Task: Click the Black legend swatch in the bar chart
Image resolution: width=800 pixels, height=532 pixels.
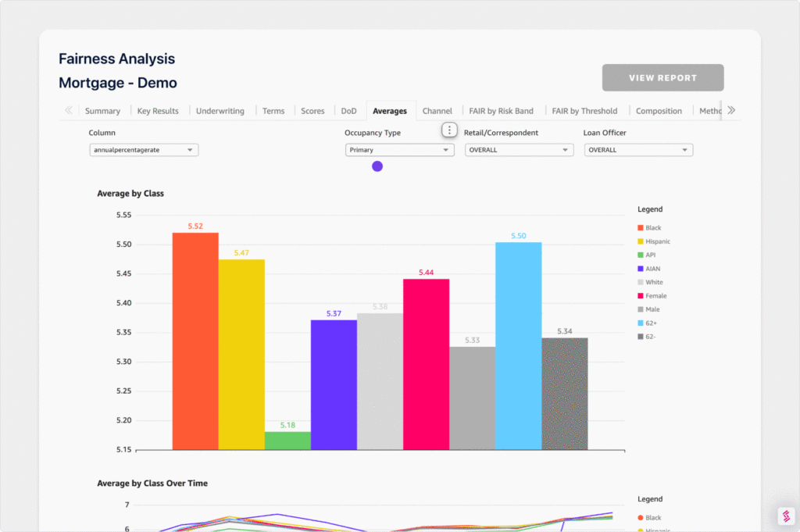Action: click(x=640, y=228)
